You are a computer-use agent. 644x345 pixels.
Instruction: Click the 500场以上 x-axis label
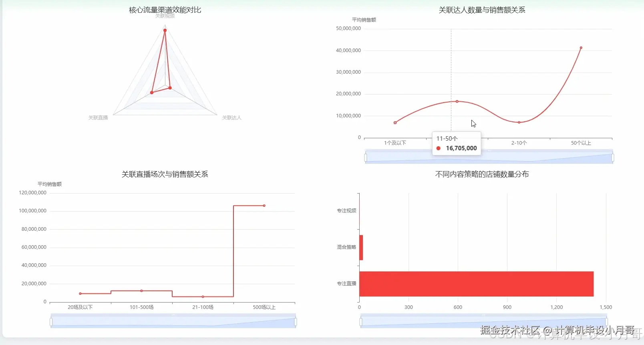point(264,307)
